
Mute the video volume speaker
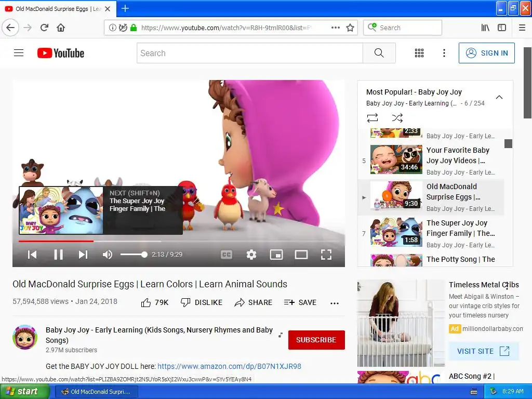(x=107, y=255)
